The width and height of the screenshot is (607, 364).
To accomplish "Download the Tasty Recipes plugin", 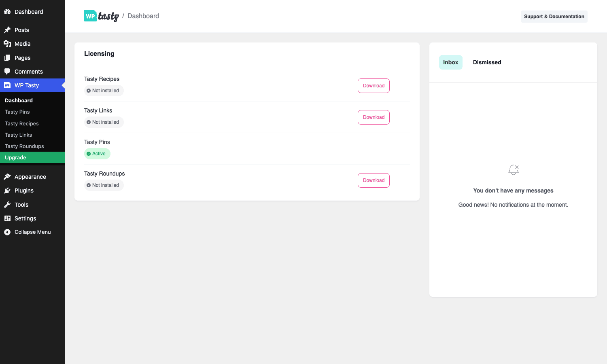I will (374, 86).
